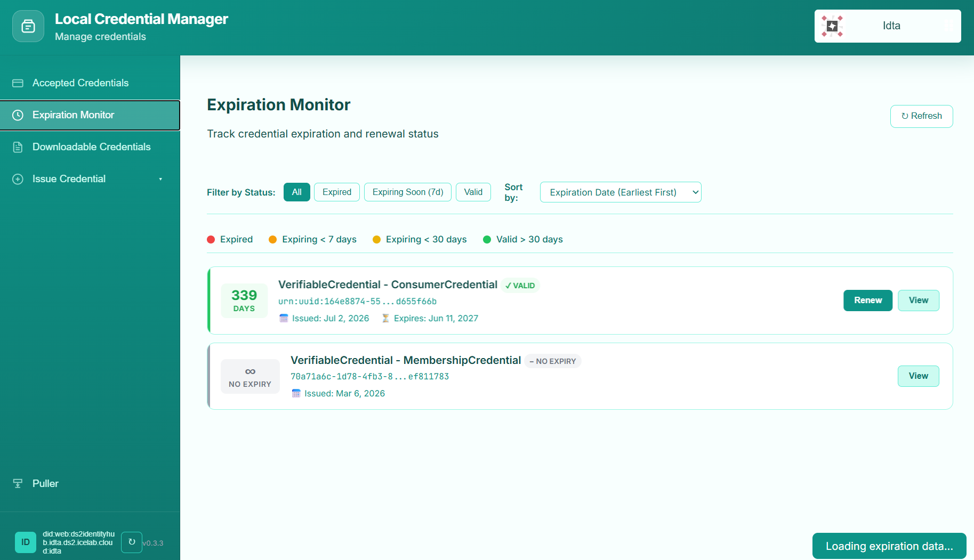This screenshot has width=974, height=560.
Task: Open Accepted Credentials page
Action: 90,83
